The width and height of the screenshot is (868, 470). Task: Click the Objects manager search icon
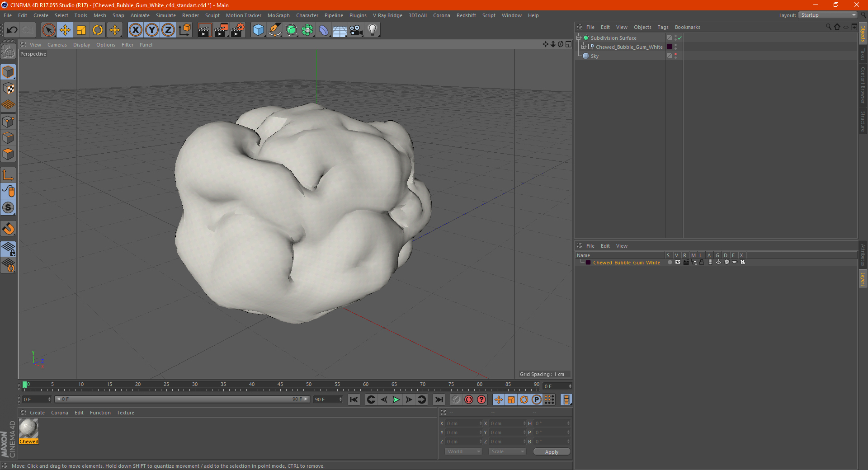pos(829,27)
